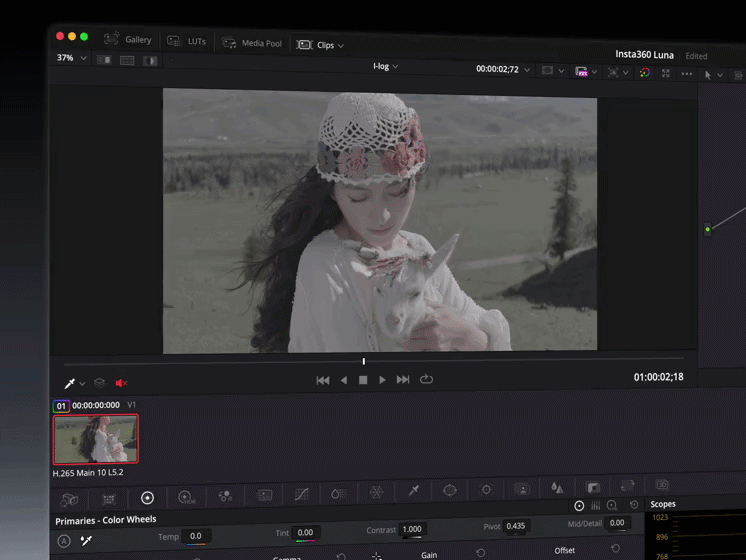Open the Curves palette
746x560 pixels.
click(x=302, y=494)
